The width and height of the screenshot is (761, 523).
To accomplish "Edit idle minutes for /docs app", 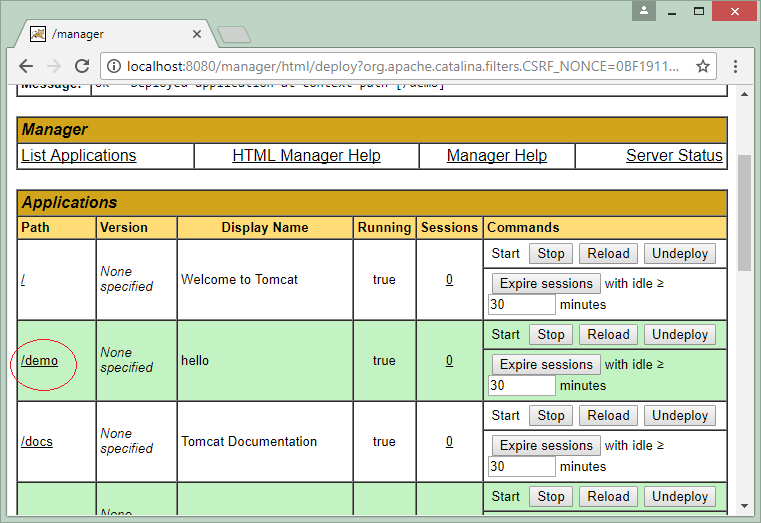I will [522, 467].
